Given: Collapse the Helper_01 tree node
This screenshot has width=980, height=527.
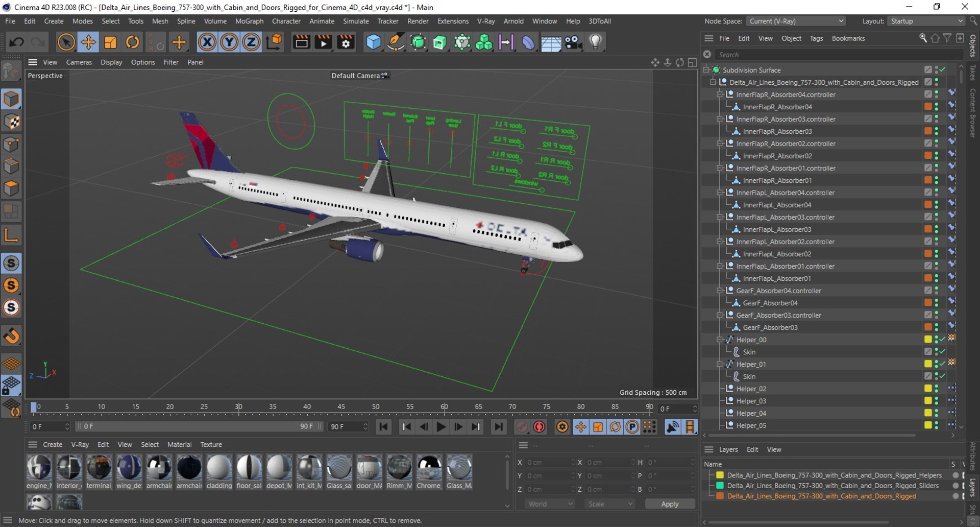Looking at the screenshot, I should (720, 364).
